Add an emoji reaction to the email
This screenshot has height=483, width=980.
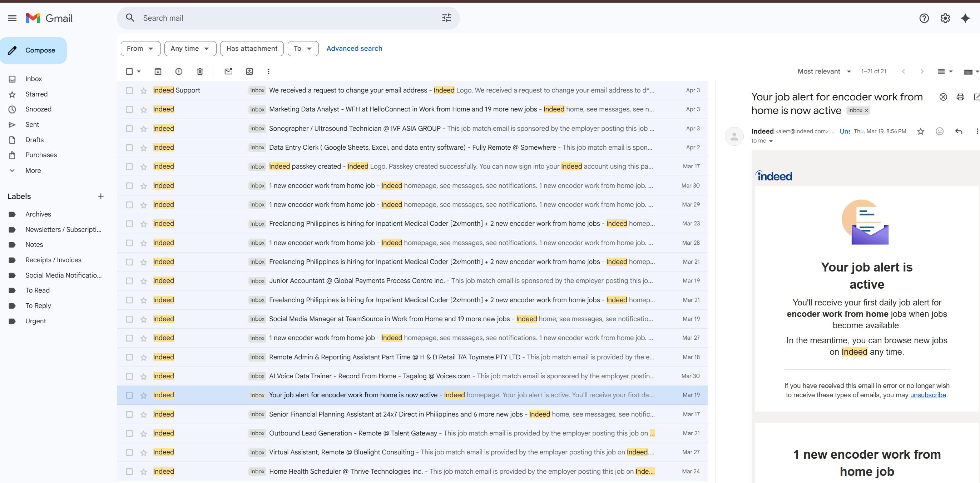click(939, 131)
